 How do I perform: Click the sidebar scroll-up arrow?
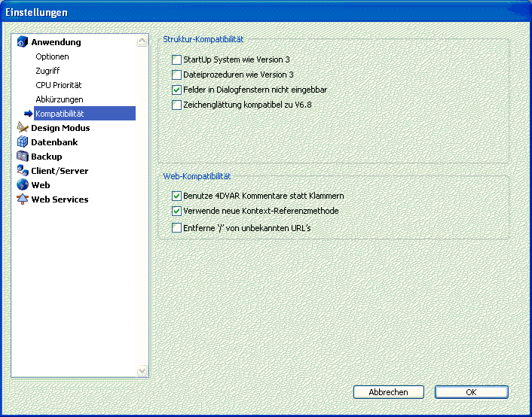tap(142, 42)
